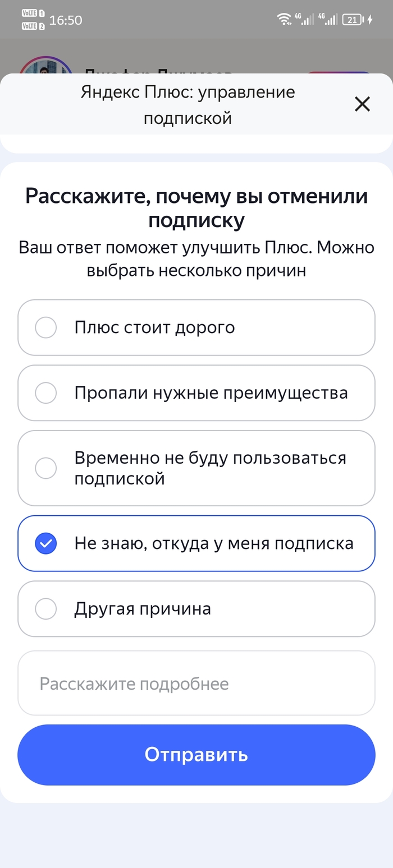Close the Яндекс Плюс subscription management sheet

point(362,104)
